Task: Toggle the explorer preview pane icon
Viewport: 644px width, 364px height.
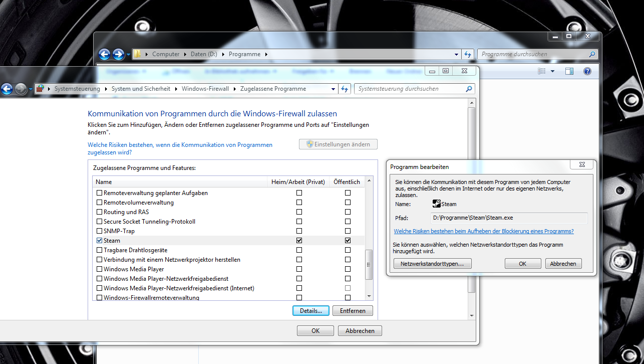Action: click(569, 71)
